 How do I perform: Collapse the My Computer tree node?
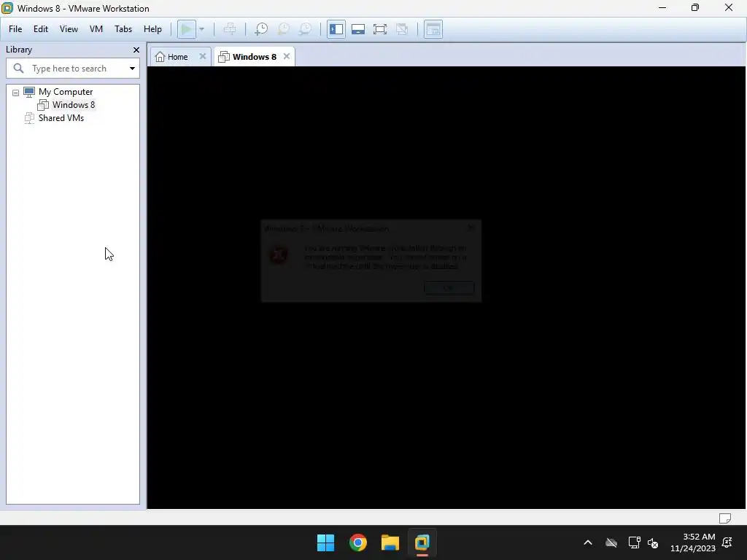(16, 93)
